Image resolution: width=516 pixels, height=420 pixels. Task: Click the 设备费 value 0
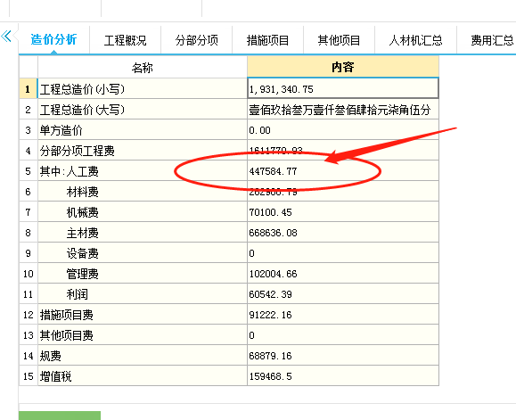pyautogui.click(x=343, y=253)
